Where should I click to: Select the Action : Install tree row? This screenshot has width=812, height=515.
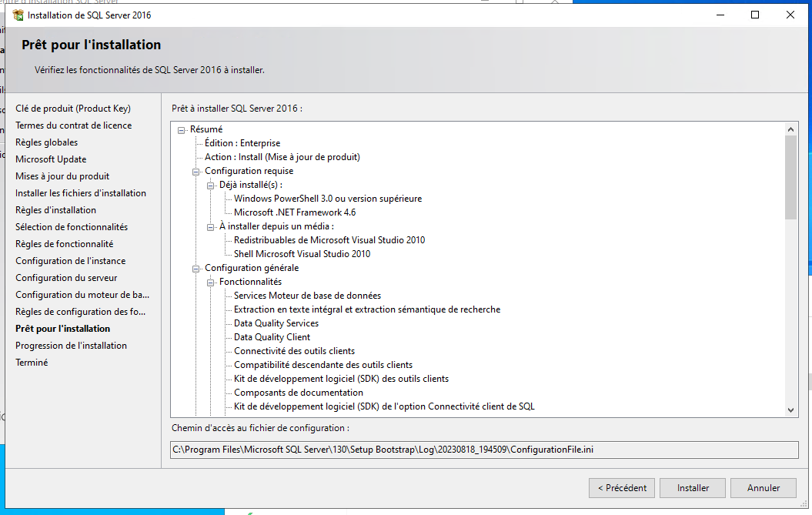282,157
